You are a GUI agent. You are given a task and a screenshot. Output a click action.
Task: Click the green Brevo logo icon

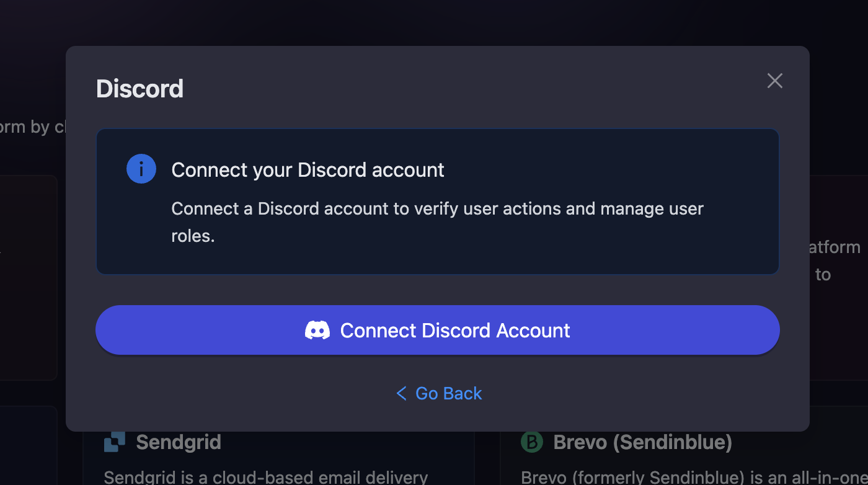tap(531, 442)
